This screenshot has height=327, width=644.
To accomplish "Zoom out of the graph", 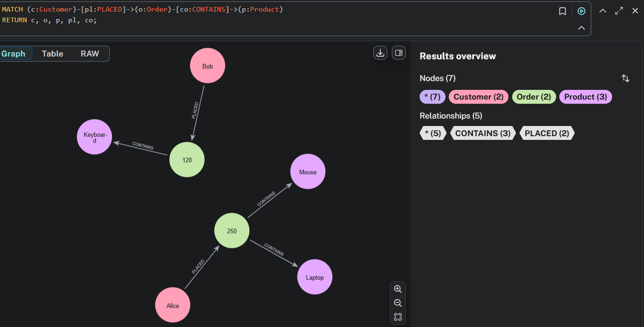I will [398, 303].
